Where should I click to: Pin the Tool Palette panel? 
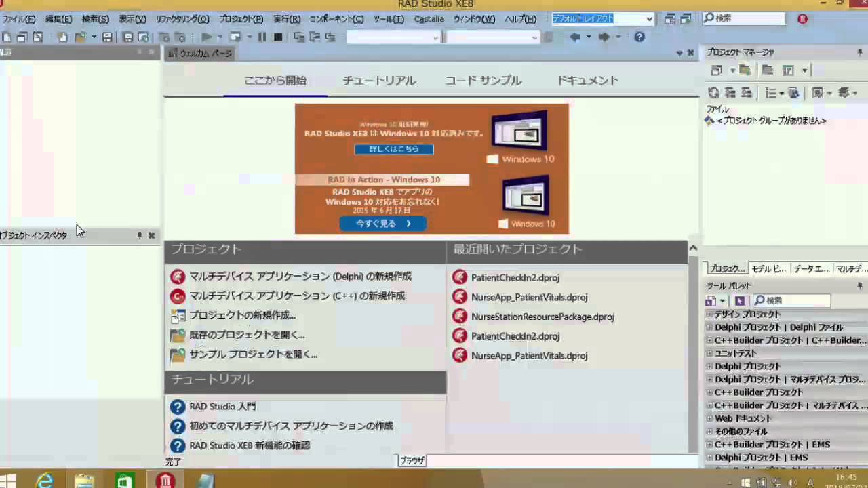click(x=860, y=287)
